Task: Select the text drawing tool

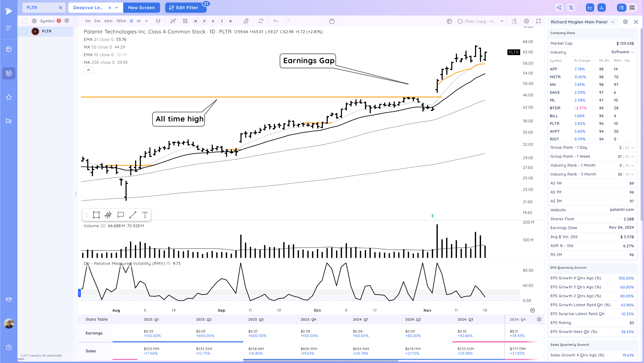Action: [x=145, y=215]
